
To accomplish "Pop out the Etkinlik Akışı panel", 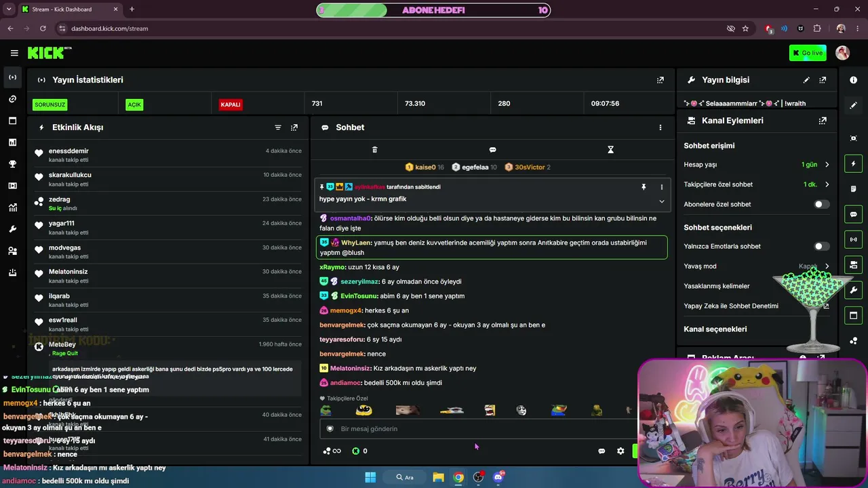I will click(x=294, y=127).
